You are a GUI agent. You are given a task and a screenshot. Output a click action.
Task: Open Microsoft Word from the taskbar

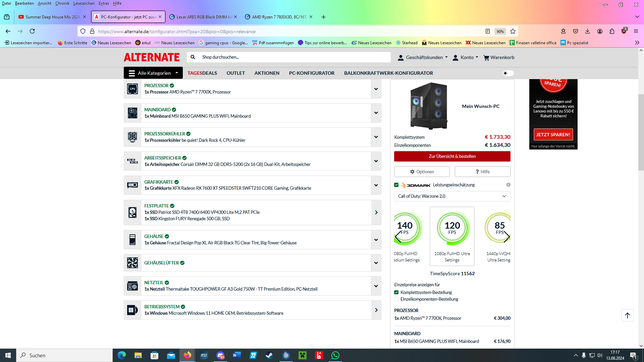click(236, 355)
